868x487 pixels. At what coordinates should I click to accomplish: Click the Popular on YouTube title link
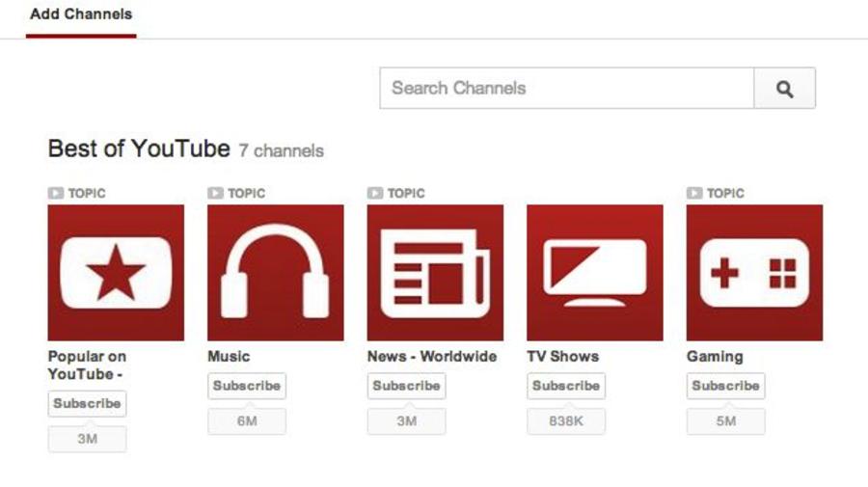(x=87, y=365)
